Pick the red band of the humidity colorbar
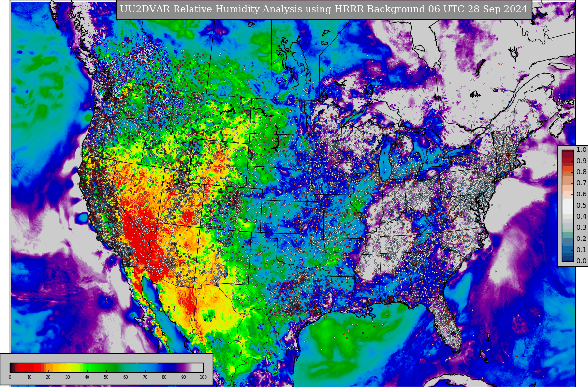Screen dimensions: 588x387 29,368
